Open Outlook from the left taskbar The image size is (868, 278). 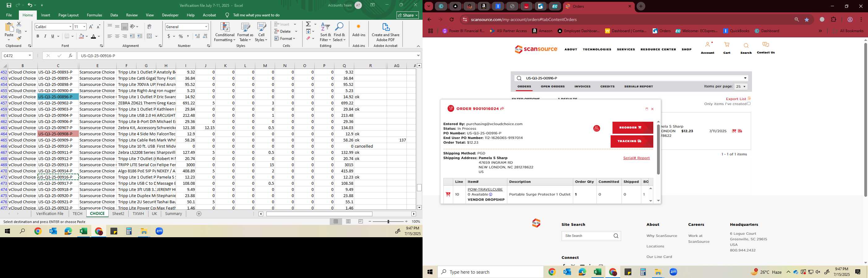tap(53, 231)
